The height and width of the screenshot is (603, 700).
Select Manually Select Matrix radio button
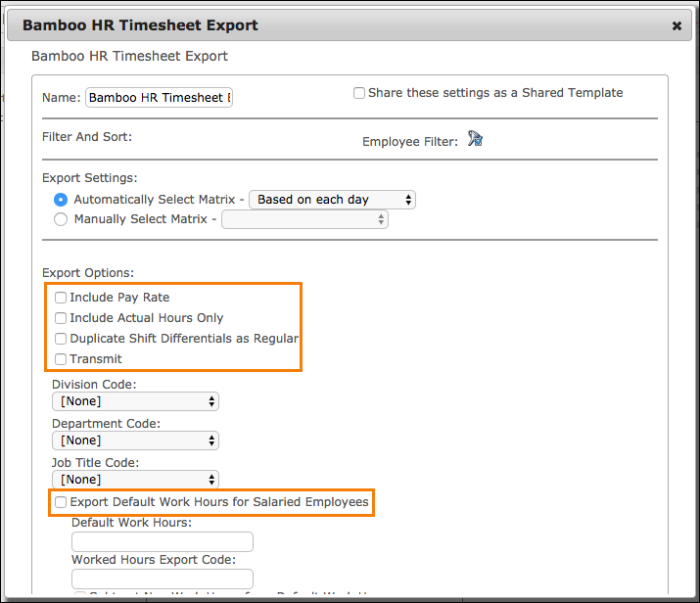point(61,219)
